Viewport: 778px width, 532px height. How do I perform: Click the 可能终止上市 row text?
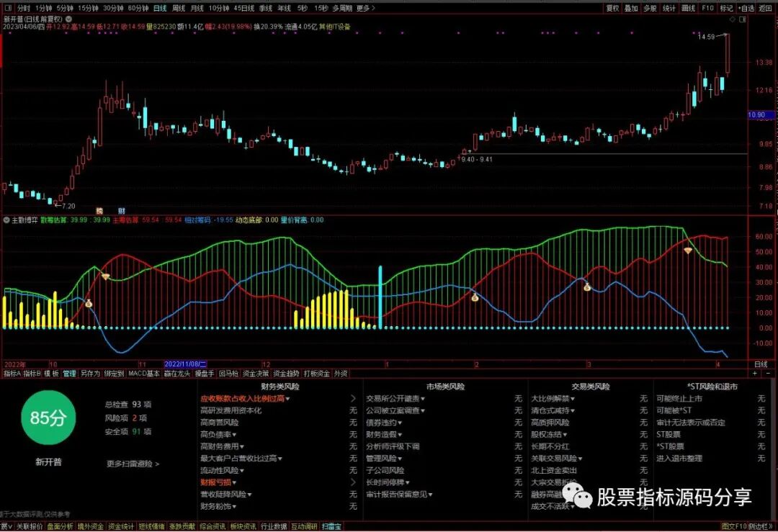tap(679, 399)
